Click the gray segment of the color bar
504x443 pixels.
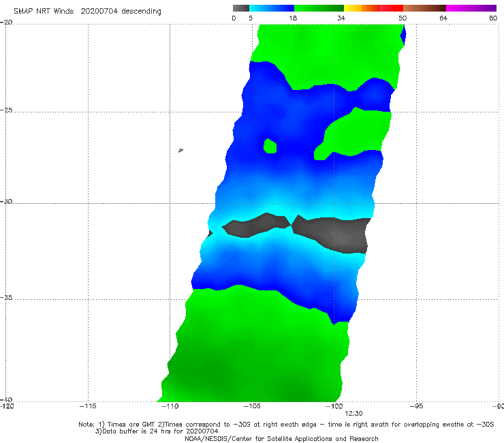point(241,8)
